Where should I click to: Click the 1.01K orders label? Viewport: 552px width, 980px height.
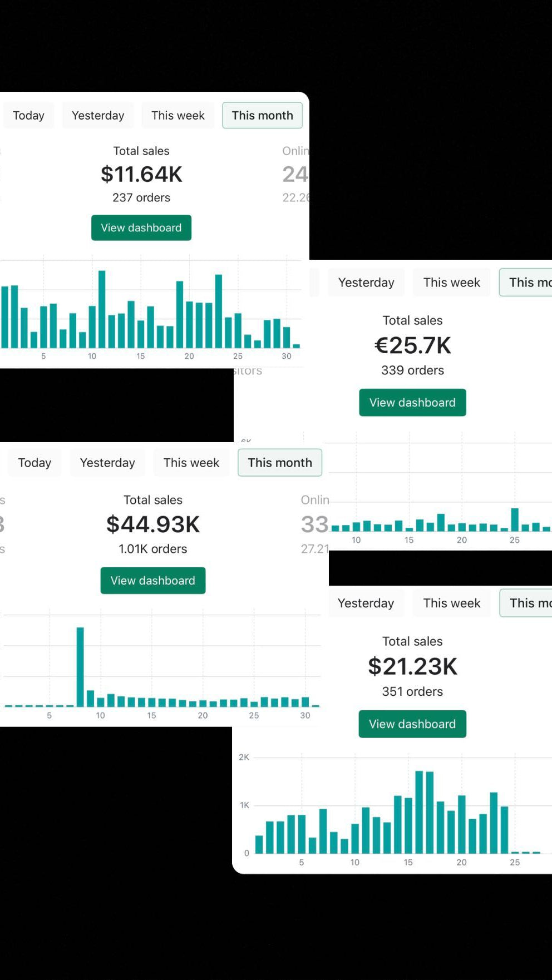click(153, 549)
